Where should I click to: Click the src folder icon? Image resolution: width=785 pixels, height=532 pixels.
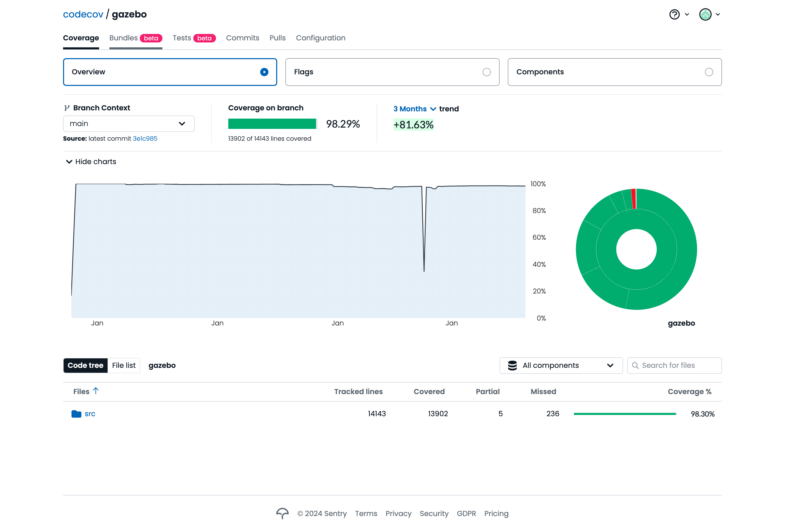pyautogui.click(x=76, y=413)
